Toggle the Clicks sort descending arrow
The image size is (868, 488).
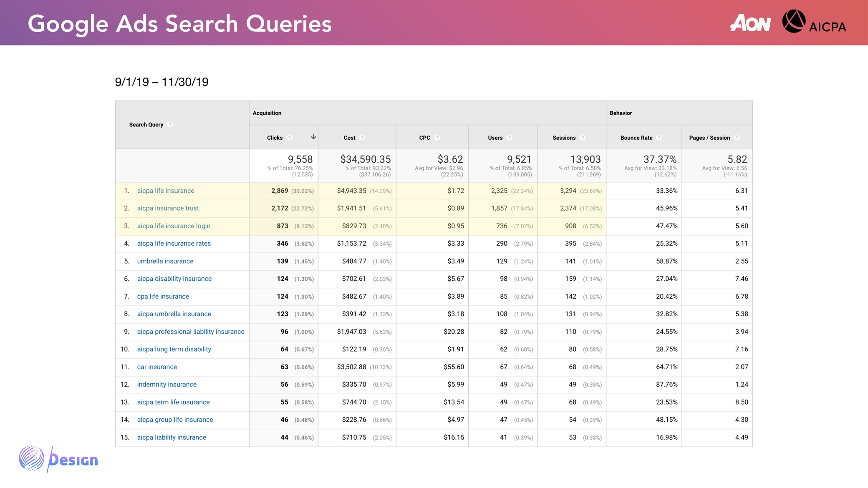313,137
